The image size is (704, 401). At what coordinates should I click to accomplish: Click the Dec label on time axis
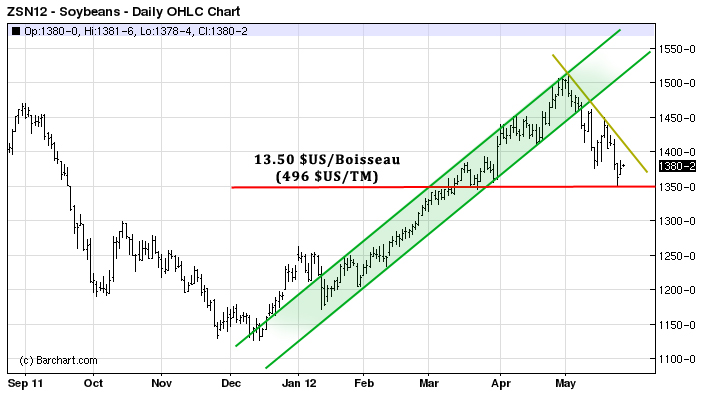[x=231, y=382]
